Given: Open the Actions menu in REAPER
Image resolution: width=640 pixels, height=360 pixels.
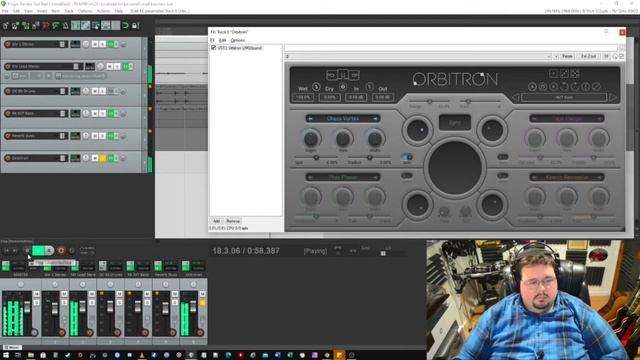Looking at the screenshot, I should 103,11.
